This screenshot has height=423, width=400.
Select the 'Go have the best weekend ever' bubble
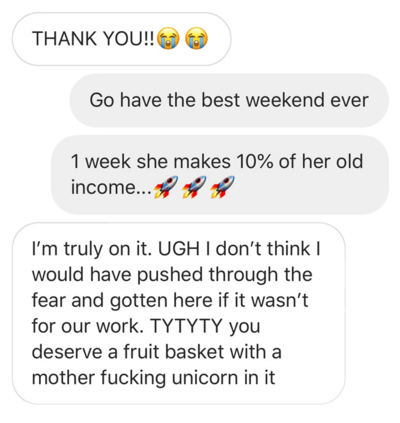point(229,100)
